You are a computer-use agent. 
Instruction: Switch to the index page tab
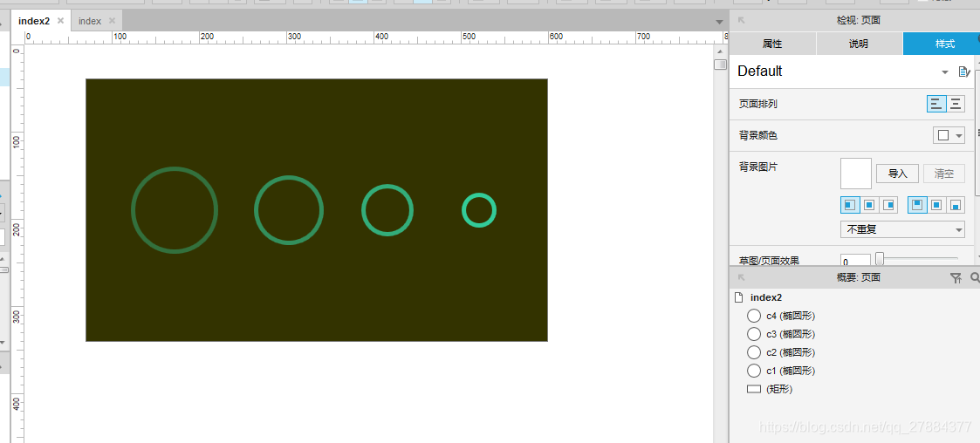click(90, 21)
